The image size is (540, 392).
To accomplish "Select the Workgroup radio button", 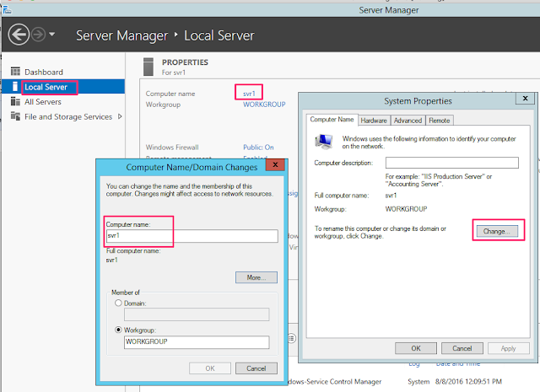I will [x=118, y=330].
